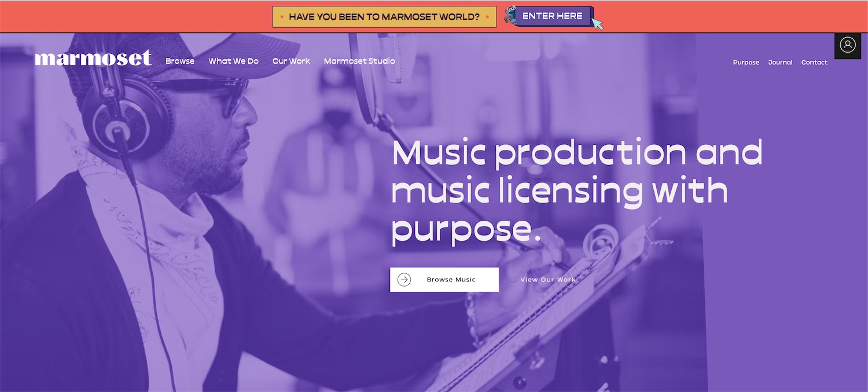Visit the Purpose page link
The image size is (868, 392).
[746, 63]
